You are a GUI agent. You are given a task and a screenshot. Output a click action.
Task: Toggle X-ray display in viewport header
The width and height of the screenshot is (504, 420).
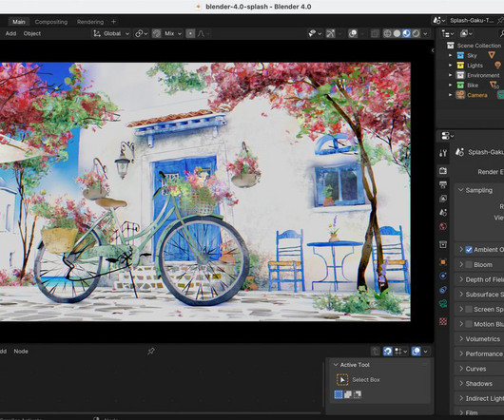pos(375,33)
